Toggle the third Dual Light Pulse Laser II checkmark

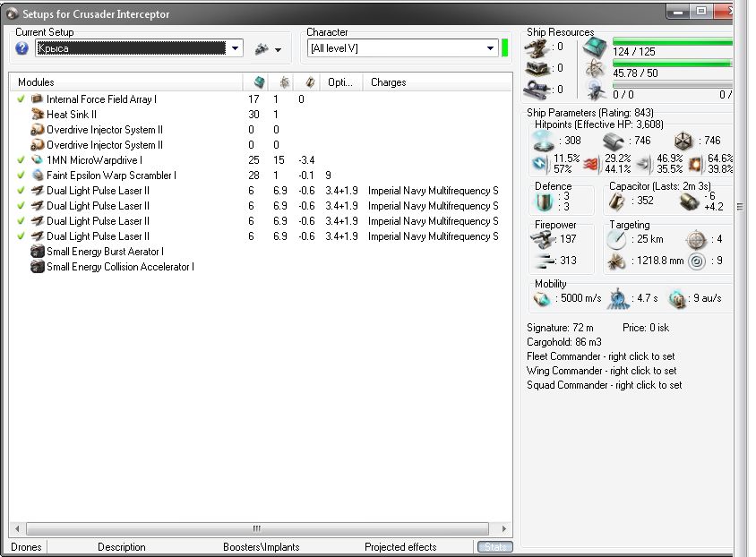[21, 221]
